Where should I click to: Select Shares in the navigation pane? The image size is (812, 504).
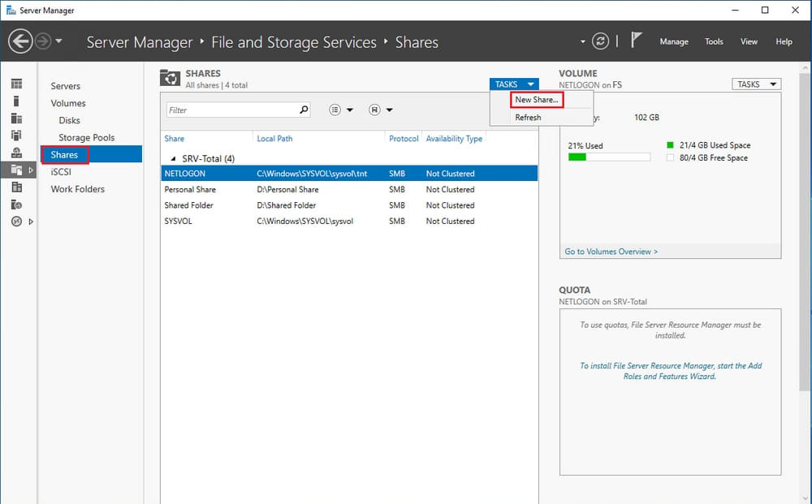pos(91,154)
